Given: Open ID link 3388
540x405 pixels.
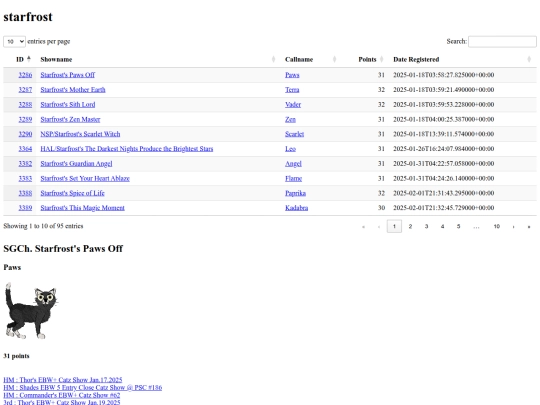Looking at the screenshot, I should 25,193.
